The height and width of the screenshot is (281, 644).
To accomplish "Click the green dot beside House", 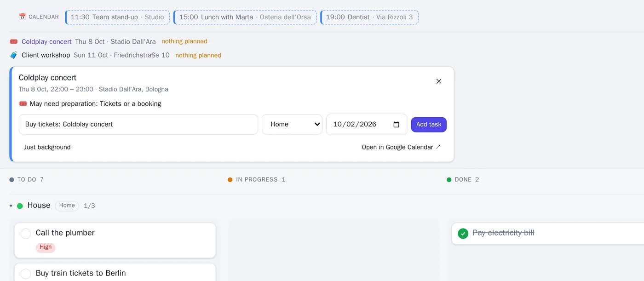I will coord(20,206).
